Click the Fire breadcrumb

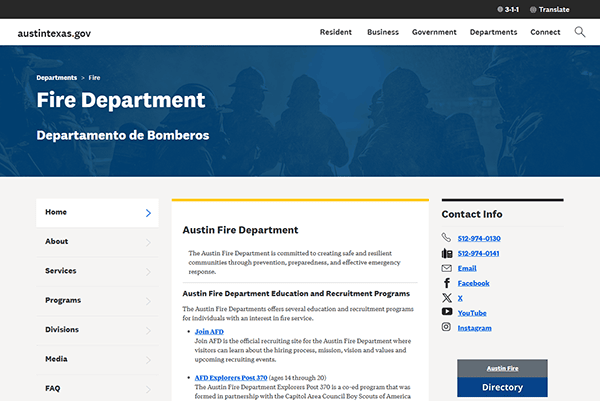coord(94,78)
